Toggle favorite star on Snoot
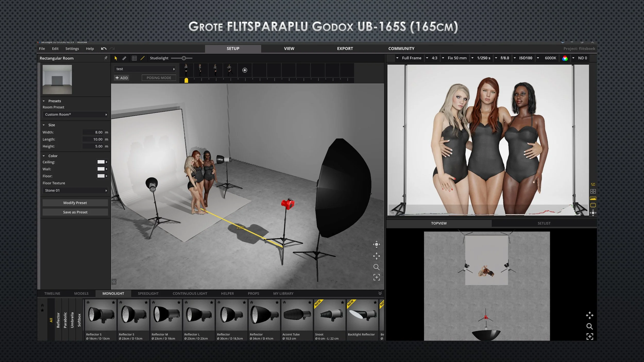 tap(342, 302)
